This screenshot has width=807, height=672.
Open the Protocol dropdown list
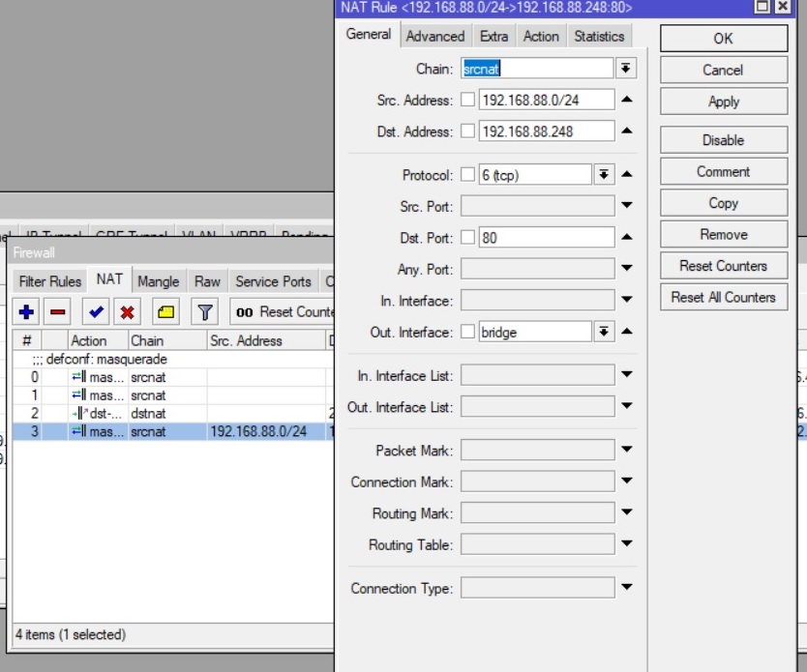(604, 175)
